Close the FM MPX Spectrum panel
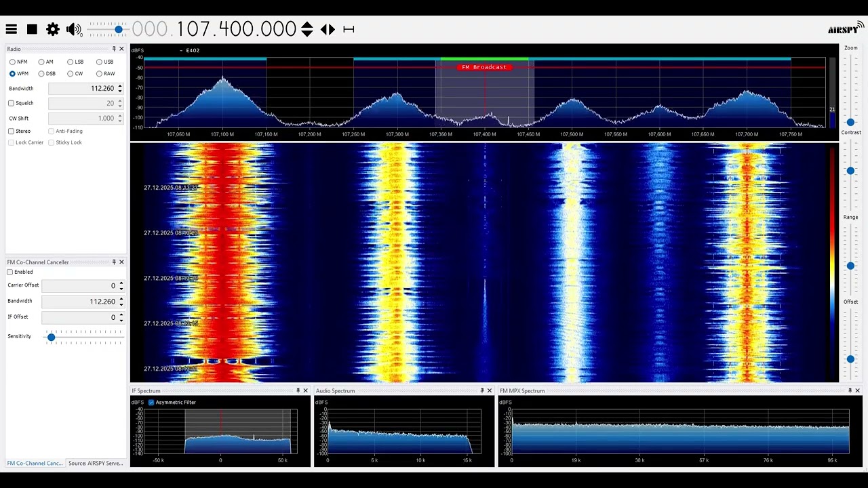The width and height of the screenshot is (868, 488). (x=857, y=390)
